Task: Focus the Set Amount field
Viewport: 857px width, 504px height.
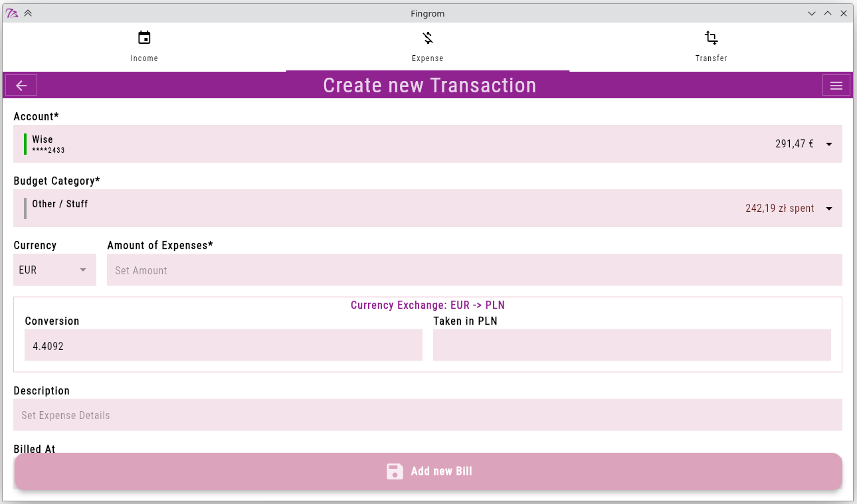Action: coord(475,270)
